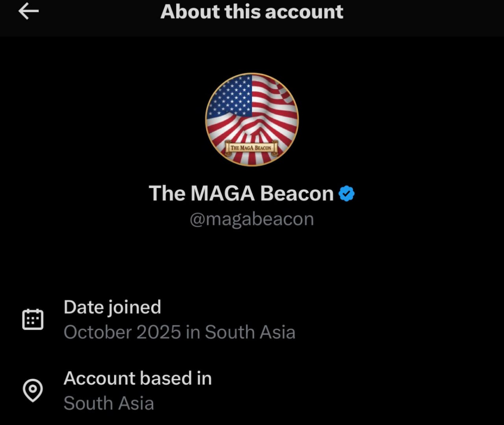
Task: Click the calendar icon beside Date joined
Action: coord(33,319)
